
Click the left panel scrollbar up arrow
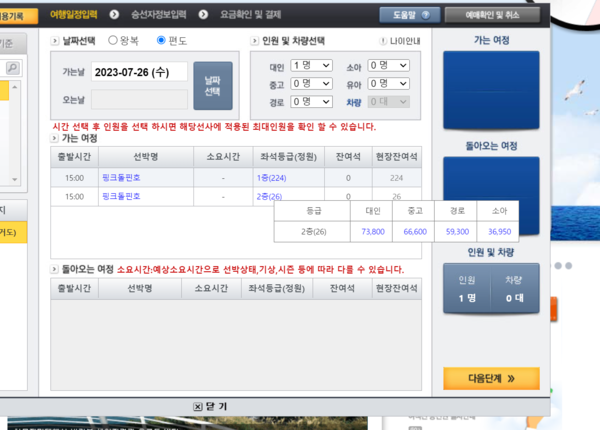click(x=15, y=87)
